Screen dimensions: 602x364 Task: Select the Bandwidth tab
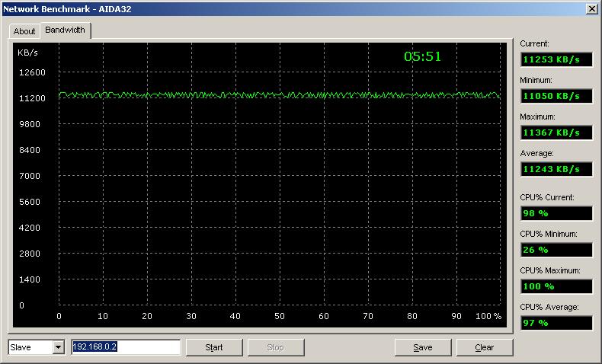(66, 30)
